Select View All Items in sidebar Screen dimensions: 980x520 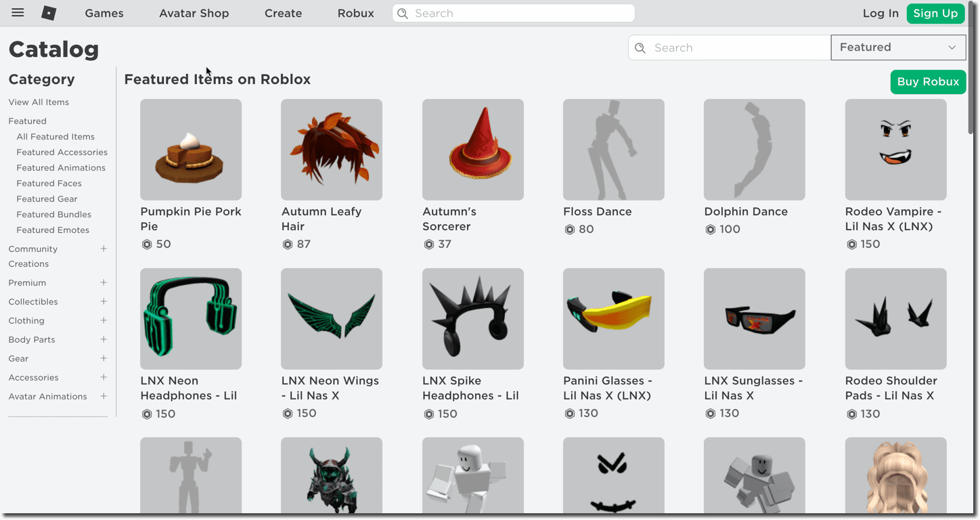pyautogui.click(x=39, y=102)
